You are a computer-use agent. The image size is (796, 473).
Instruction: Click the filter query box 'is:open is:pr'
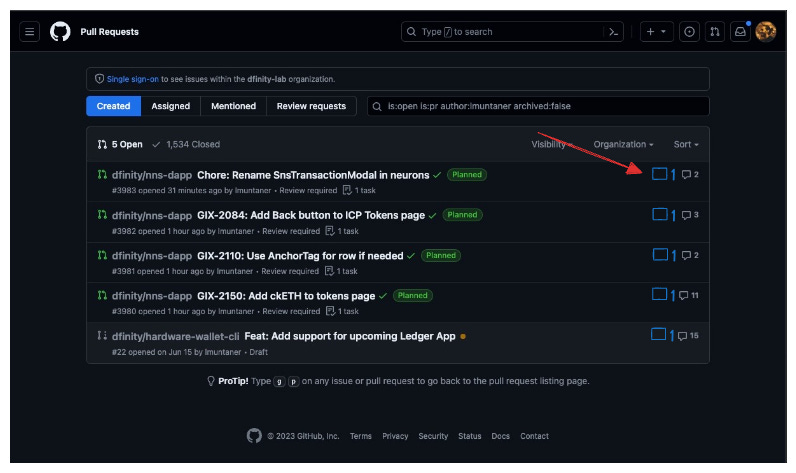[x=538, y=106]
